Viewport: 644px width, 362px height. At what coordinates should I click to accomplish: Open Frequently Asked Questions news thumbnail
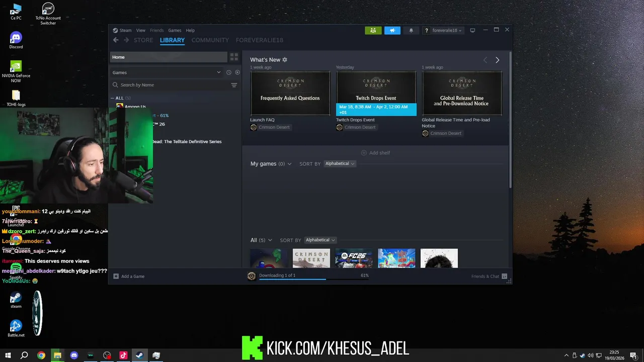tap(290, 94)
